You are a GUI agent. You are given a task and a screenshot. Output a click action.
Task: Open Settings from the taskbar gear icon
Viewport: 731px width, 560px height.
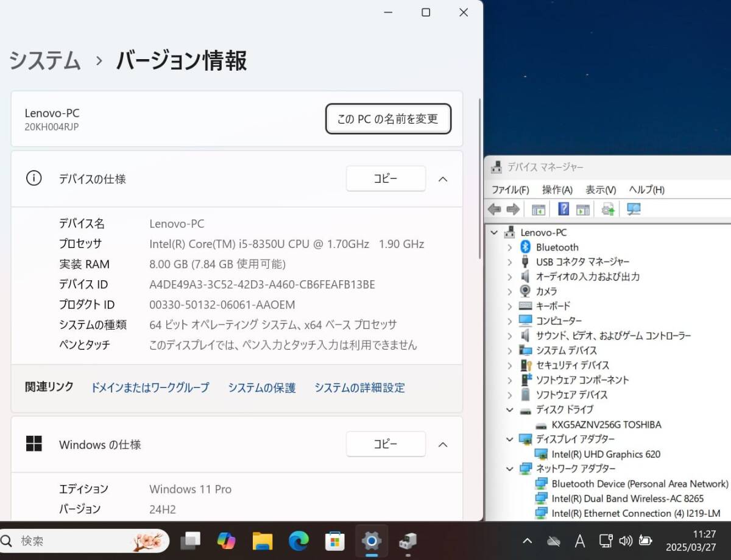pyautogui.click(x=371, y=541)
